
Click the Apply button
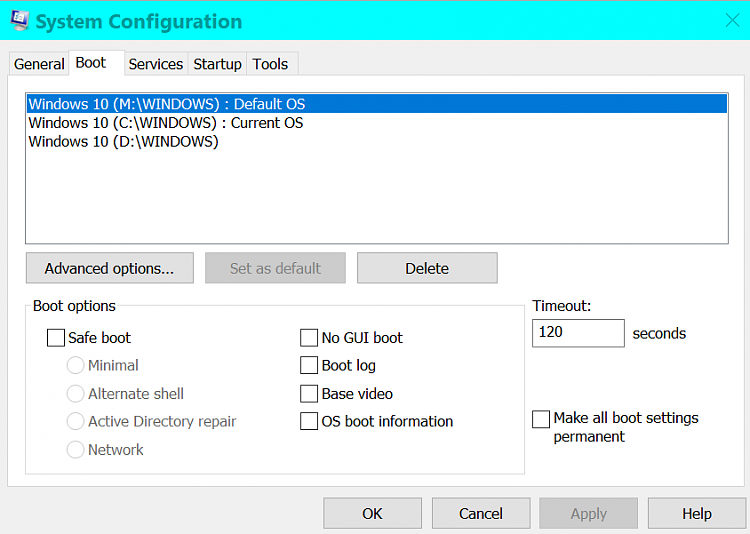point(588,513)
